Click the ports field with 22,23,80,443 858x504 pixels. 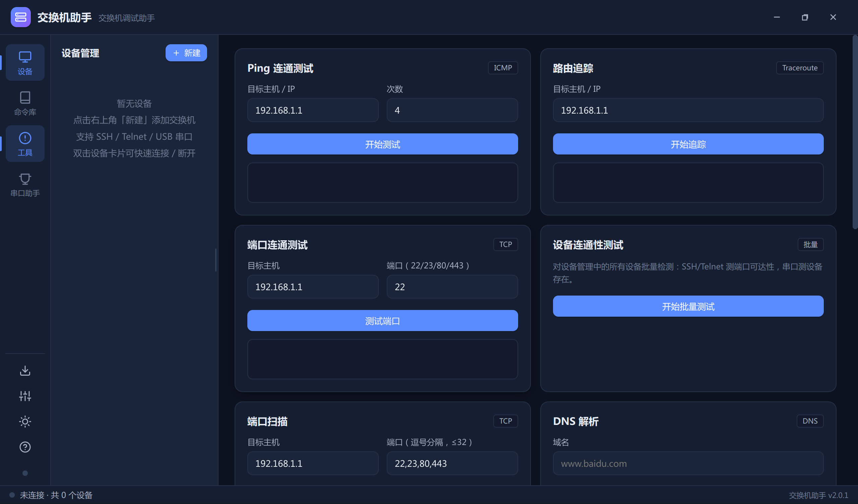point(452,463)
